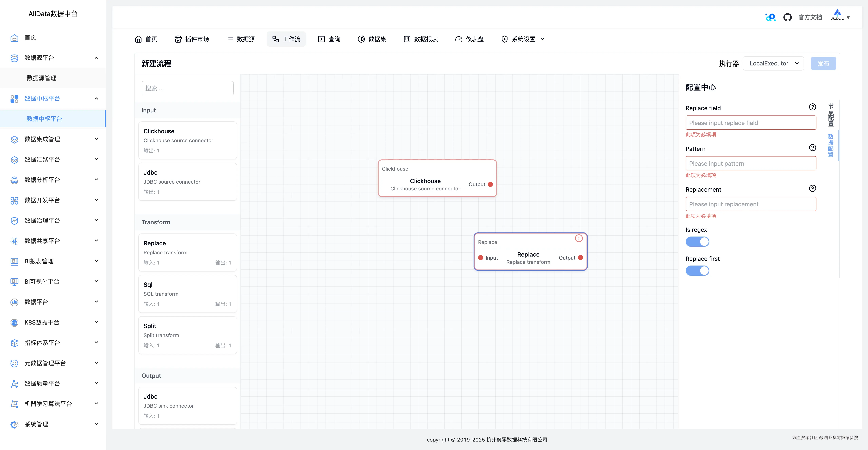This screenshot has height=450, width=868.
Task: Open the 官方文档 link
Action: [x=810, y=17]
